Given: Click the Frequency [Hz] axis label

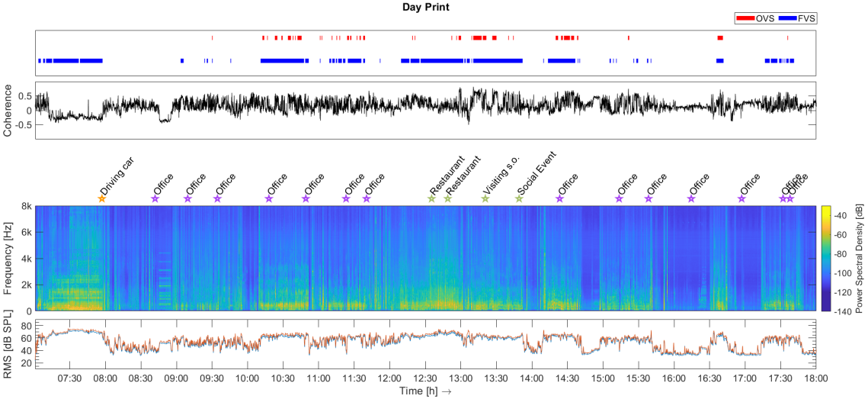Looking at the screenshot, I should [8, 259].
